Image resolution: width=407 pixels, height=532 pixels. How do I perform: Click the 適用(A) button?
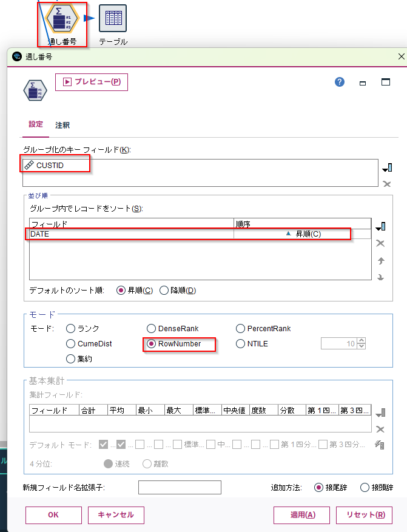tap(302, 514)
